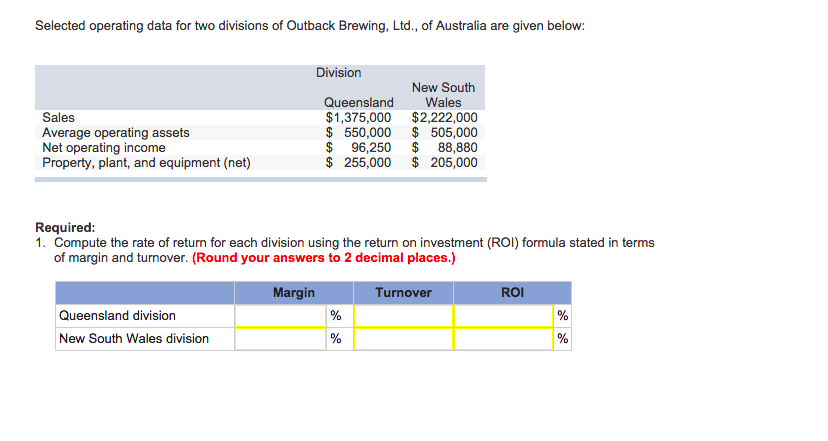The width and height of the screenshot is (828, 441).
Task: Click Queensland property value $255,000
Action: click(358, 163)
